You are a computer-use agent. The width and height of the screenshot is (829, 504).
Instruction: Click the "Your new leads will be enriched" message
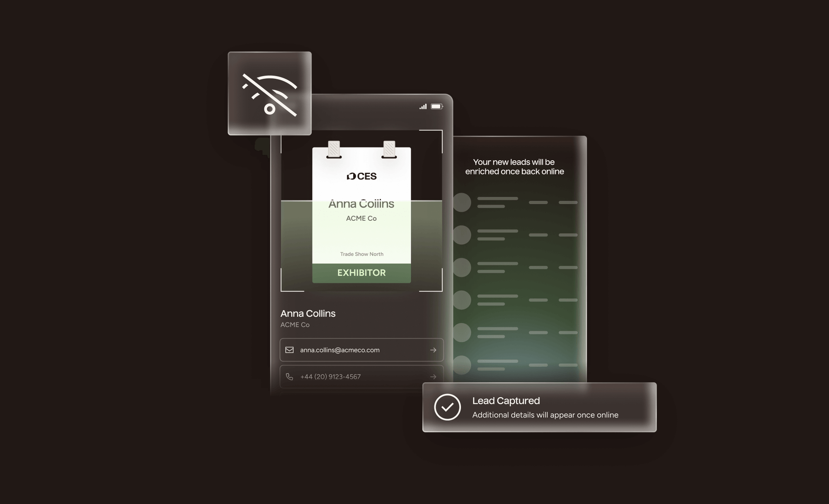[x=514, y=167]
